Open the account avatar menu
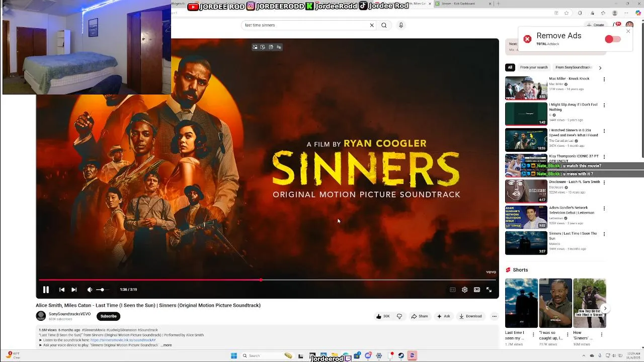This screenshot has width=644, height=362. (629, 25)
